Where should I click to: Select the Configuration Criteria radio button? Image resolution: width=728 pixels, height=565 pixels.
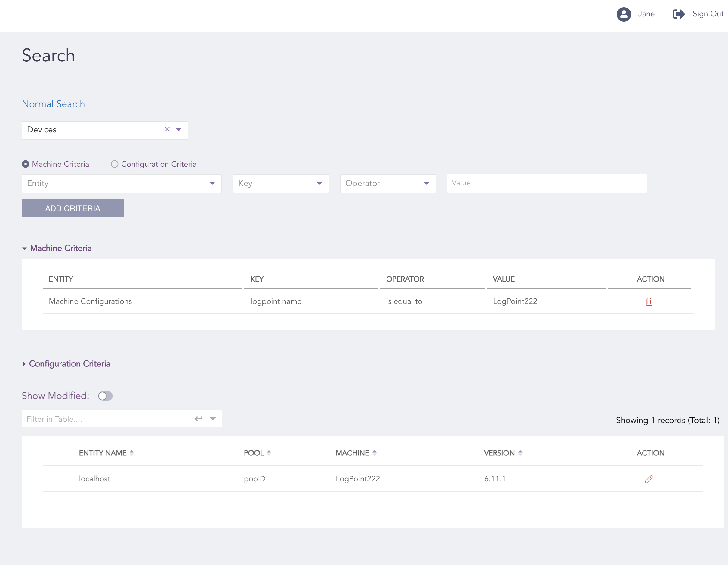pos(114,164)
